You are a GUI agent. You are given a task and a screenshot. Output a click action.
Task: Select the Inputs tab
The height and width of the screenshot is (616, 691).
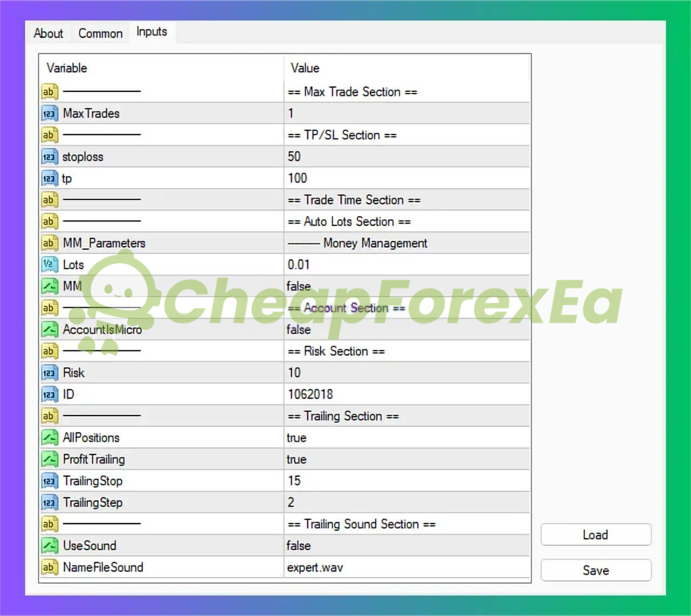click(x=152, y=32)
